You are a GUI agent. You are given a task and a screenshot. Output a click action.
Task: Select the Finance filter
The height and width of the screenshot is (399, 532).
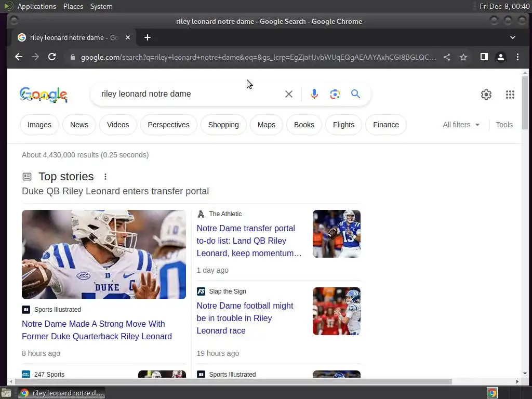tap(386, 125)
